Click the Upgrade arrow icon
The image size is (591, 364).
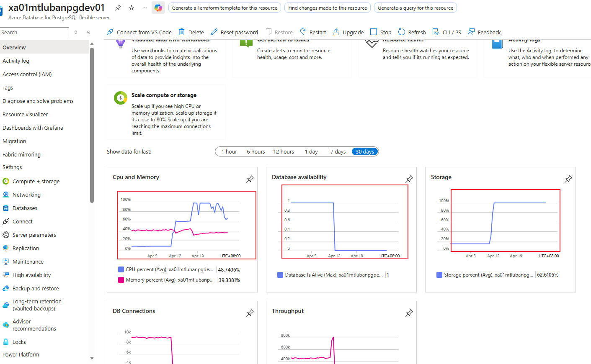[x=336, y=32]
